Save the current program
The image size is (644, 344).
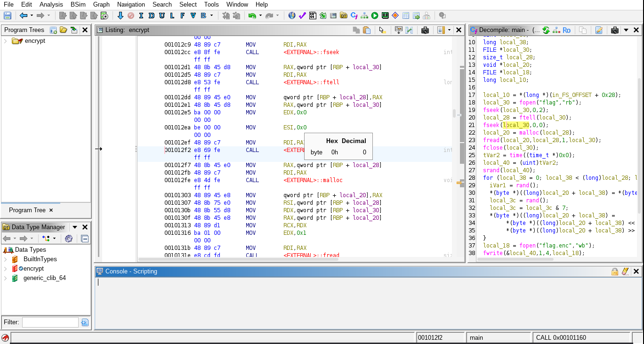pyautogui.click(x=7, y=16)
